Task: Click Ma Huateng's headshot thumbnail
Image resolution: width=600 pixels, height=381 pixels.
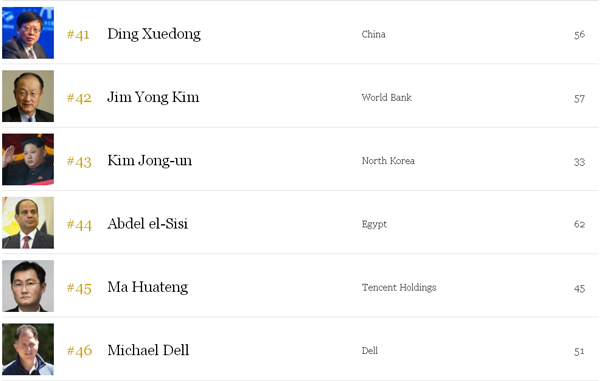Action: 28,286
